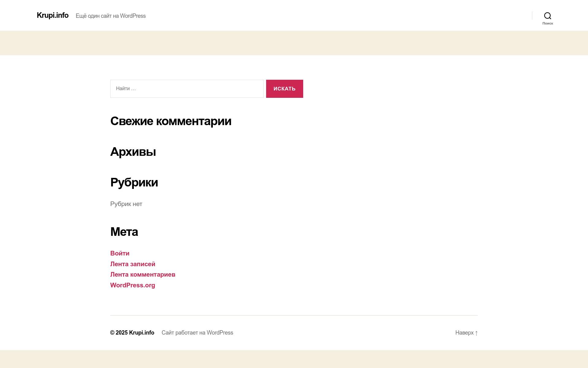Screen dimensions: 588x368
Task: Click the Архивы widget heading
Action: tap(133, 152)
